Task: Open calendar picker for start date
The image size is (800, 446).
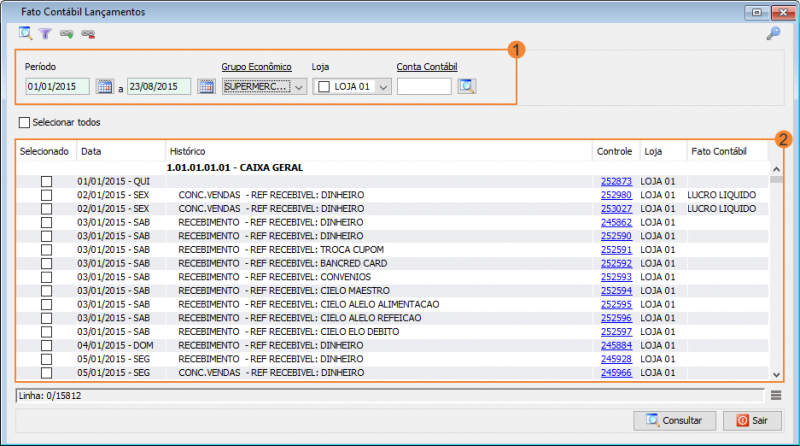Action: 105,87
